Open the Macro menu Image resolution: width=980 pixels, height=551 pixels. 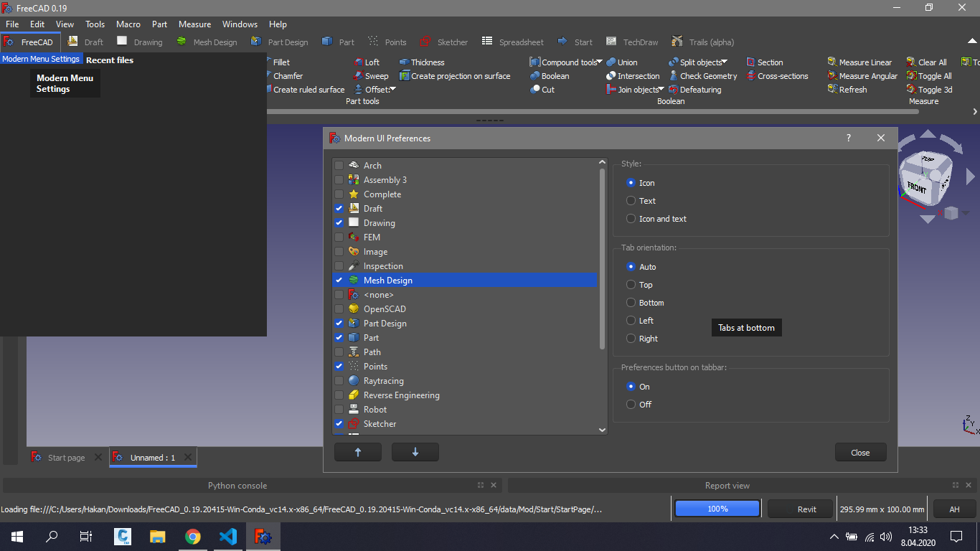pyautogui.click(x=128, y=24)
